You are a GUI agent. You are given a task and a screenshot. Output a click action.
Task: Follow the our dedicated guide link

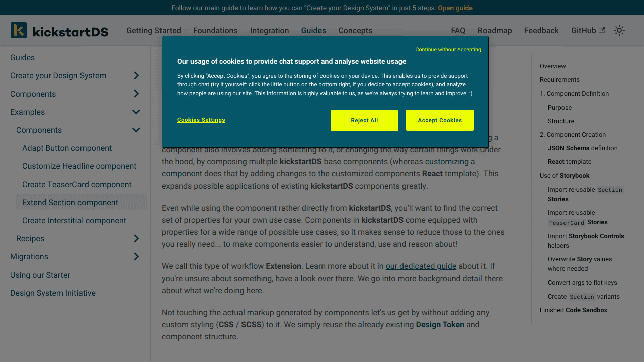click(x=421, y=266)
